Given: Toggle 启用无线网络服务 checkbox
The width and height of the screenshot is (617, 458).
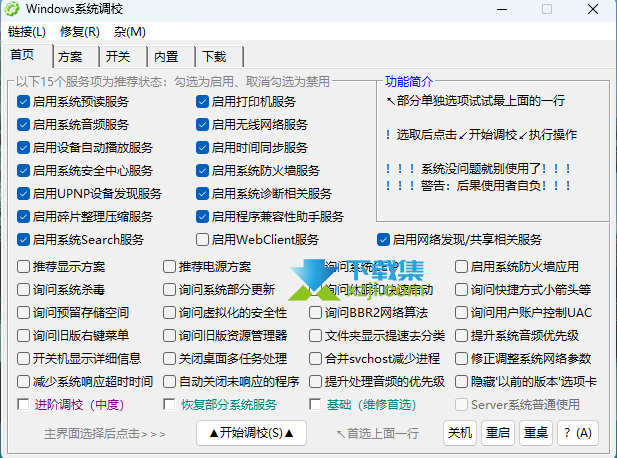Looking at the screenshot, I should coord(202,125).
